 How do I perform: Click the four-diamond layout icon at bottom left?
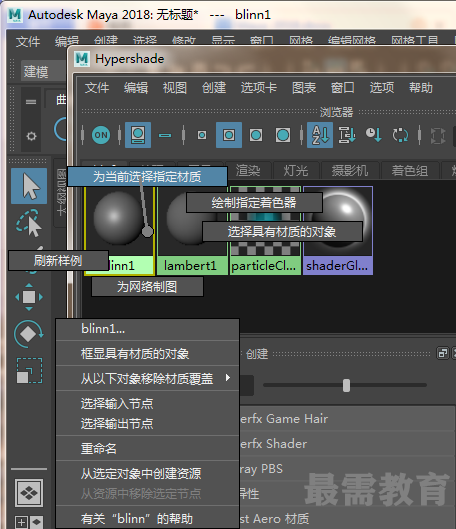(x=29, y=493)
